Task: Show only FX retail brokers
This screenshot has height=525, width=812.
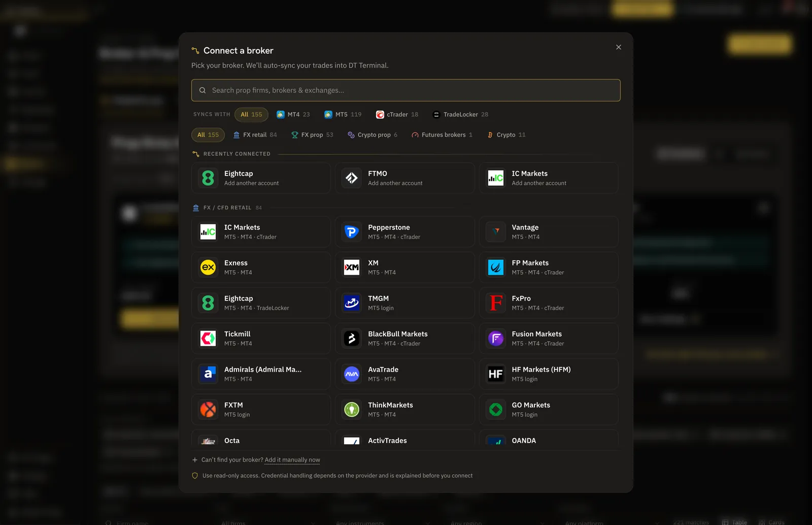Action: tap(255, 135)
